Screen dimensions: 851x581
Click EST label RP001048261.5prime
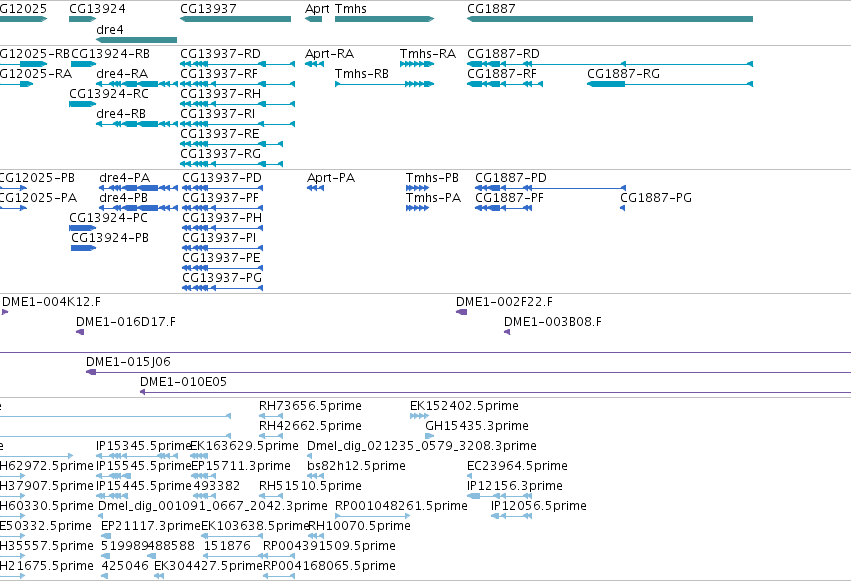click(402, 507)
